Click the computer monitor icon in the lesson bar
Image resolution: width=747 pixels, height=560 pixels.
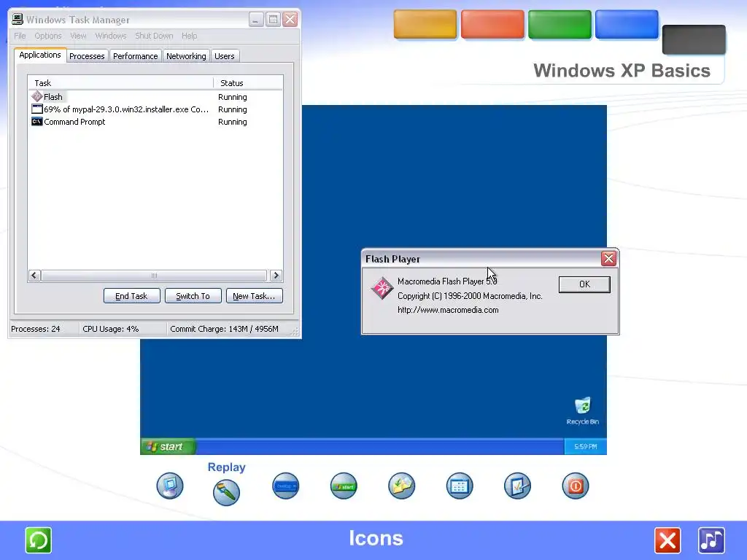pos(169,486)
